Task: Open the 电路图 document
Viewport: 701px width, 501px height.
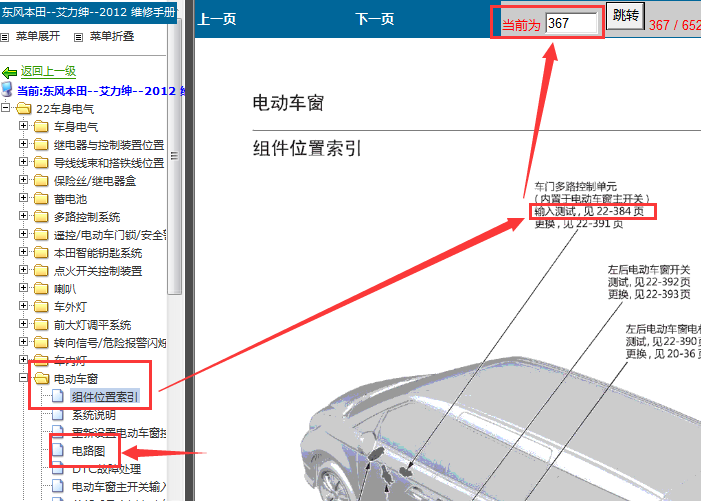Action: point(89,450)
